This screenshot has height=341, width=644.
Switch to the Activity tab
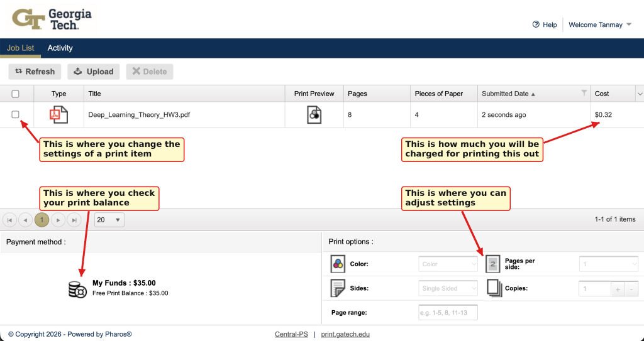[x=60, y=48]
